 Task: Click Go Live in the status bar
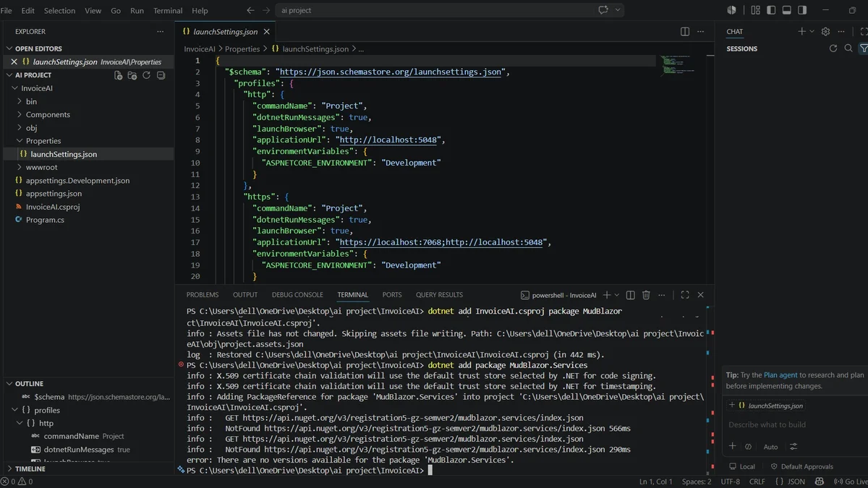[851, 481]
